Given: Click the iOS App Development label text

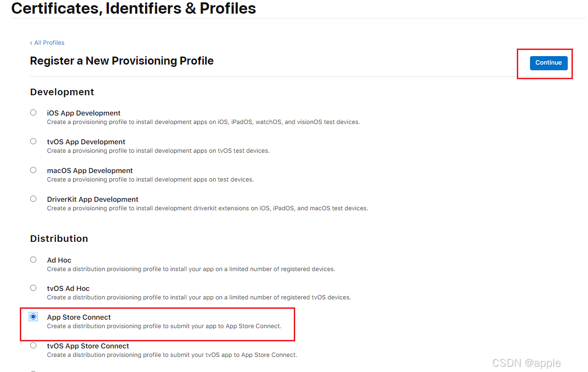Looking at the screenshot, I should tap(83, 113).
